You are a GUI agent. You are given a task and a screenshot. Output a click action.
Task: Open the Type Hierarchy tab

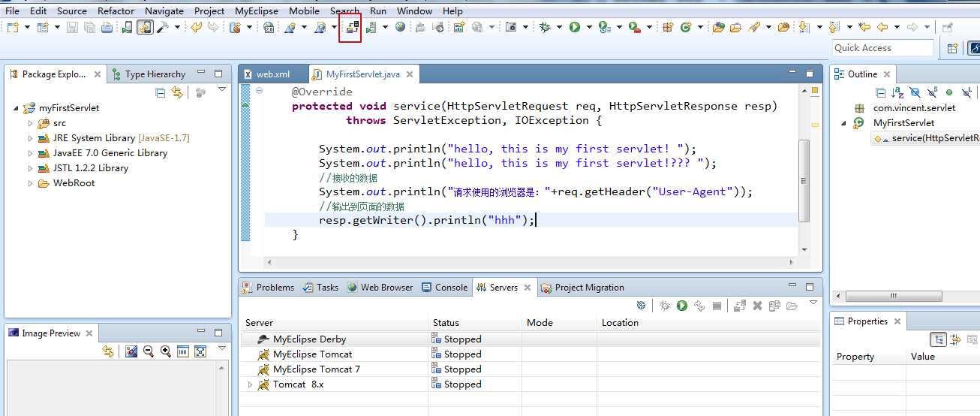[x=149, y=74]
